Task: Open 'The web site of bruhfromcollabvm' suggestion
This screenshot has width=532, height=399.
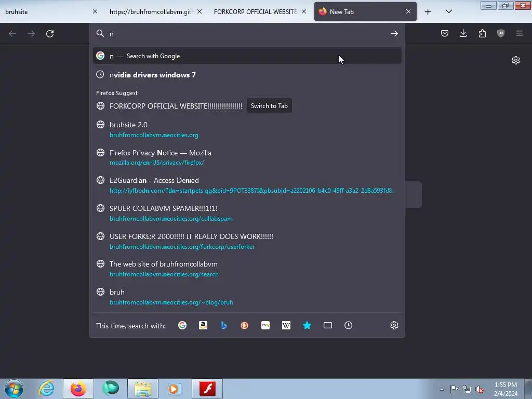Action: (247, 269)
